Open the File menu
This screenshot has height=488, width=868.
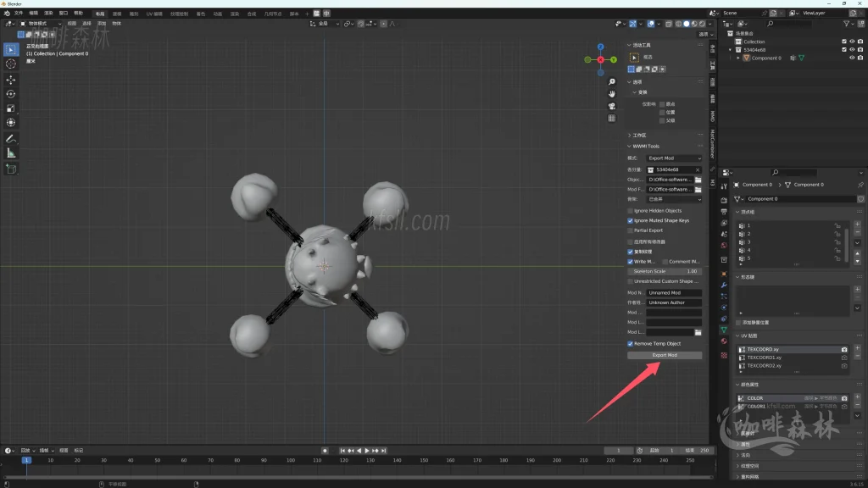[x=19, y=14]
